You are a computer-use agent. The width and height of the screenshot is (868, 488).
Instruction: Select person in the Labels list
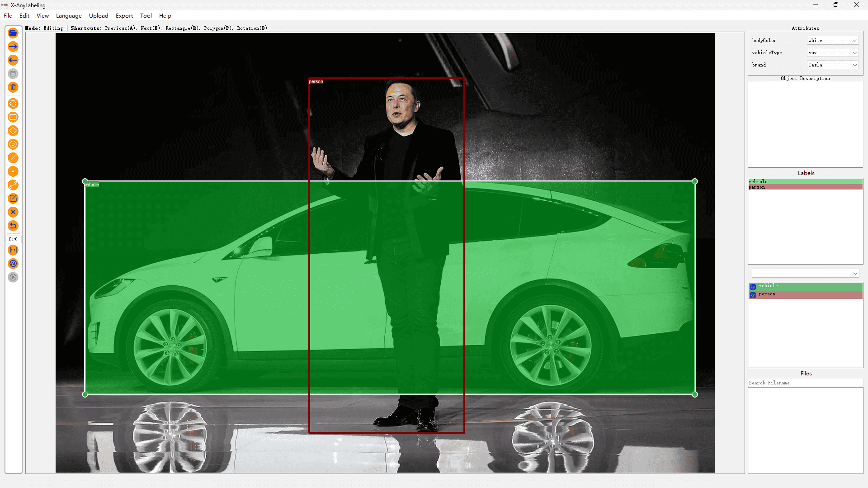point(805,187)
